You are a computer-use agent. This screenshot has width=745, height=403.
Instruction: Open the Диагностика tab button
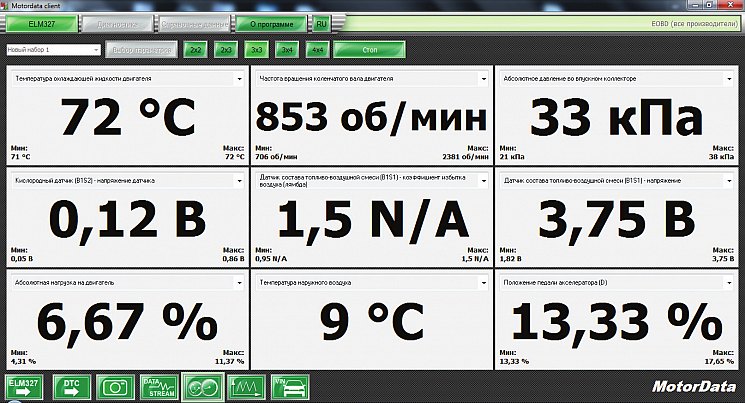click(117, 24)
